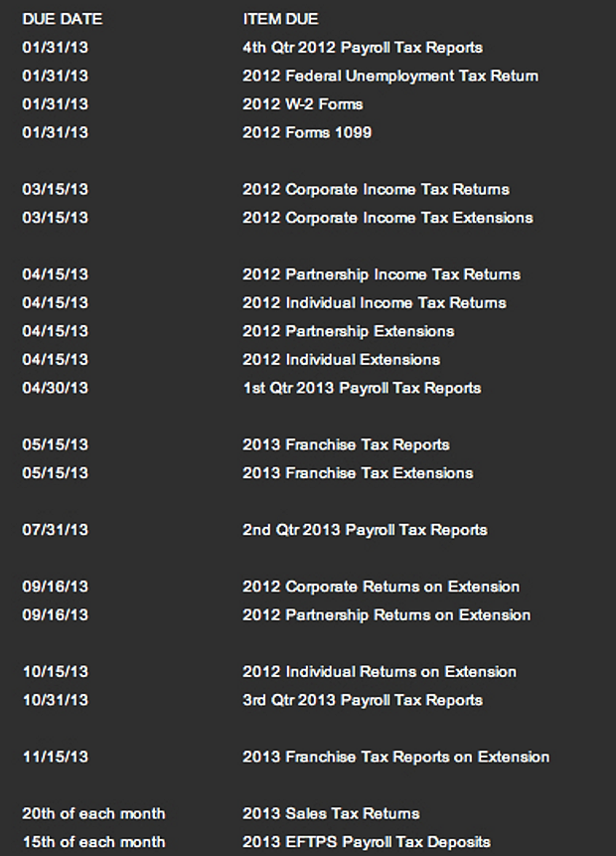The image size is (616, 856).
Task: Click 2013 Franchise Tax Reports on Extension
Action: (x=395, y=757)
